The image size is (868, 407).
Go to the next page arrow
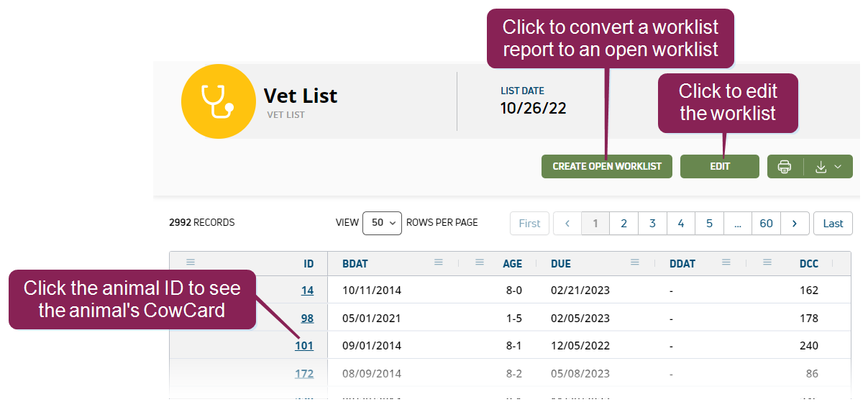coord(795,224)
